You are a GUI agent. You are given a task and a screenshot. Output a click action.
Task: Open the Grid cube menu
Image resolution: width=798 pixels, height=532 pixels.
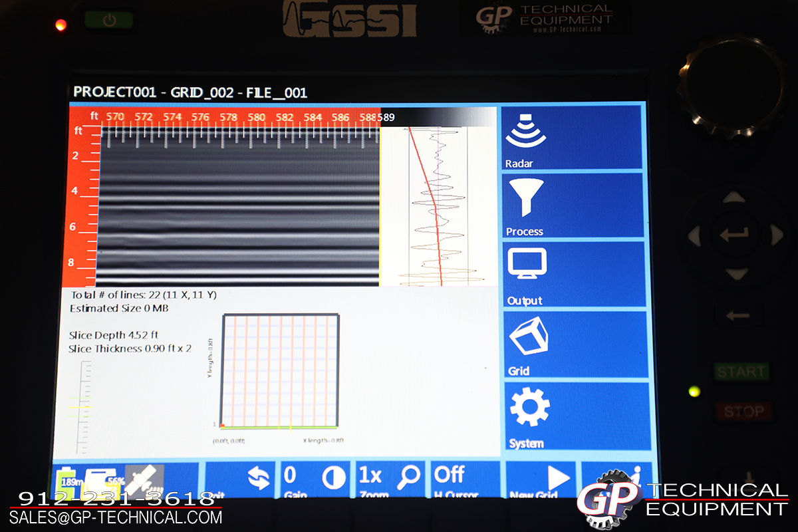coord(572,344)
